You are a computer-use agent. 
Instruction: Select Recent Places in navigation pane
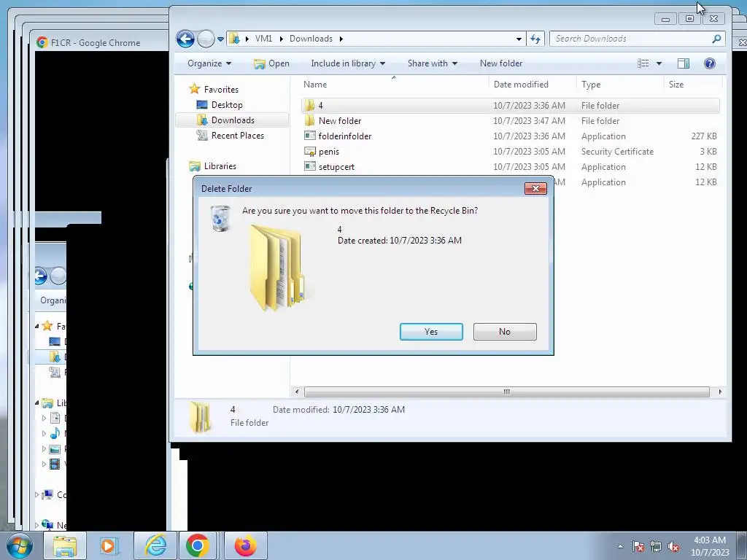(237, 135)
